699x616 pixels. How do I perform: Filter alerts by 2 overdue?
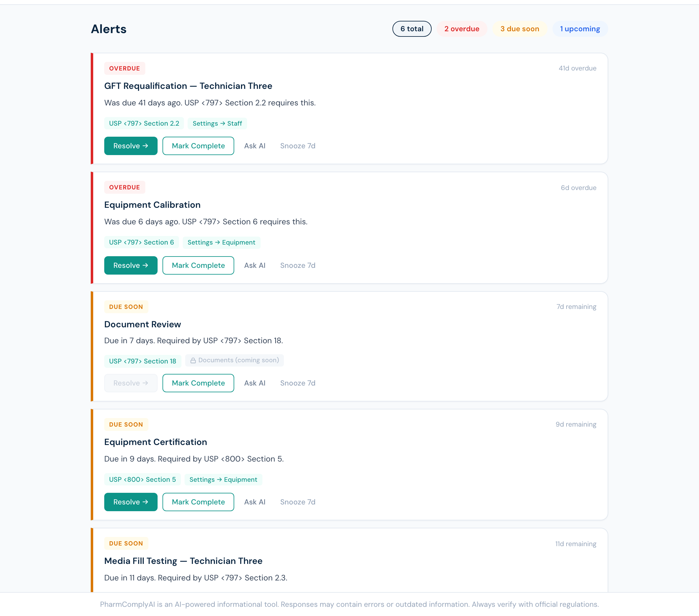point(462,29)
